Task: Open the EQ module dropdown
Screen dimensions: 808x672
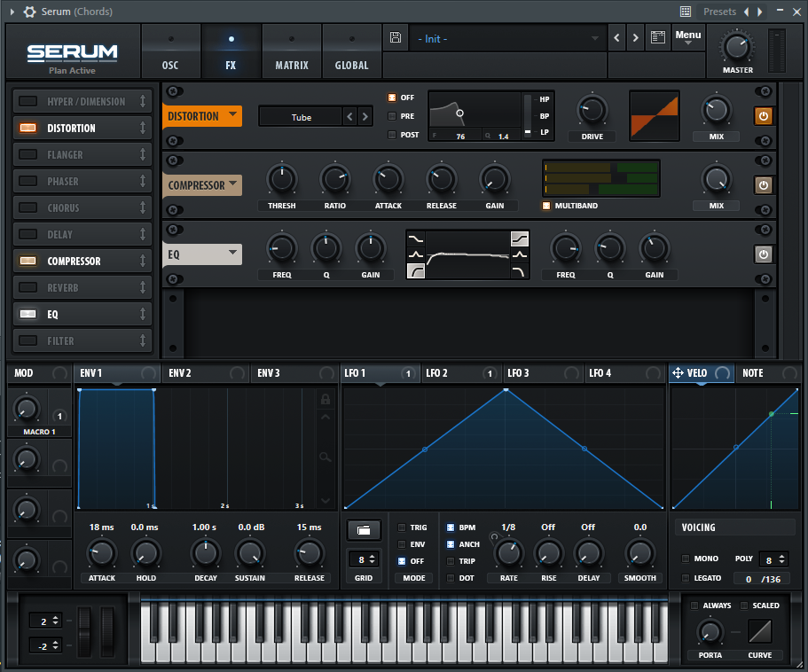Action: pyautogui.click(x=202, y=254)
